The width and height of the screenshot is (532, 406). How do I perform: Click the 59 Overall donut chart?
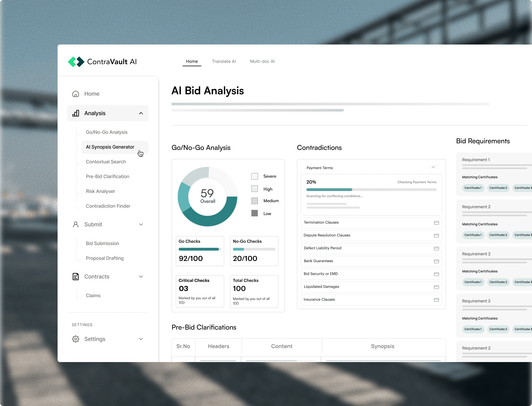tap(207, 197)
